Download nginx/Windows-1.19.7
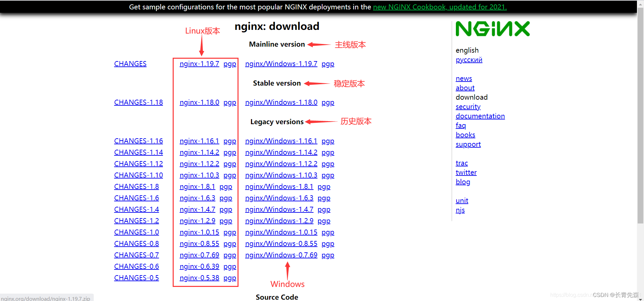Image resolution: width=644 pixels, height=301 pixels. pos(281,64)
